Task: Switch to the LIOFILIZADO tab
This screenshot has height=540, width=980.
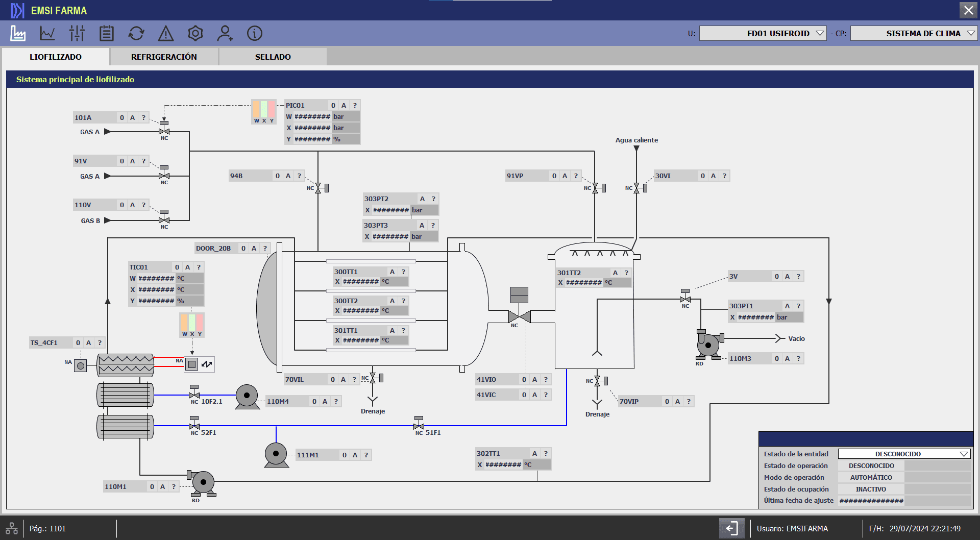Action: pos(56,57)
